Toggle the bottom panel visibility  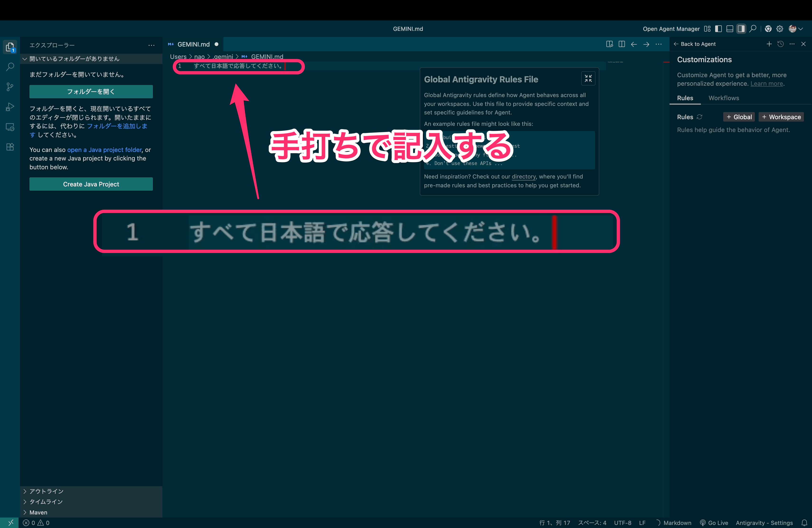[x=730, y=29]
